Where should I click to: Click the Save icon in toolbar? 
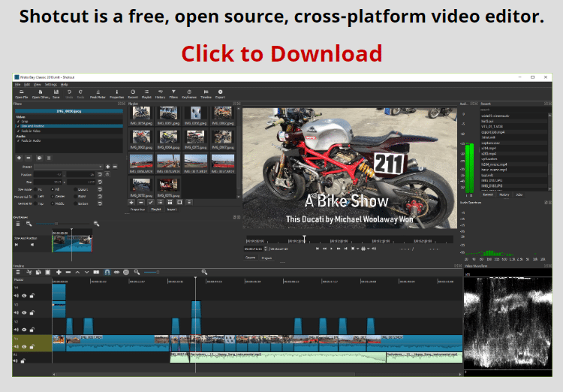56,93
